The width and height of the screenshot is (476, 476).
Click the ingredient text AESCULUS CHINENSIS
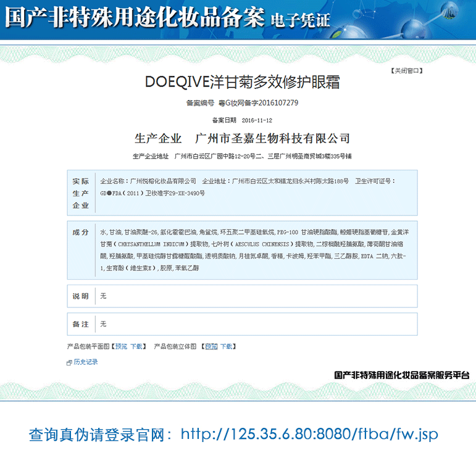point(262,244)
